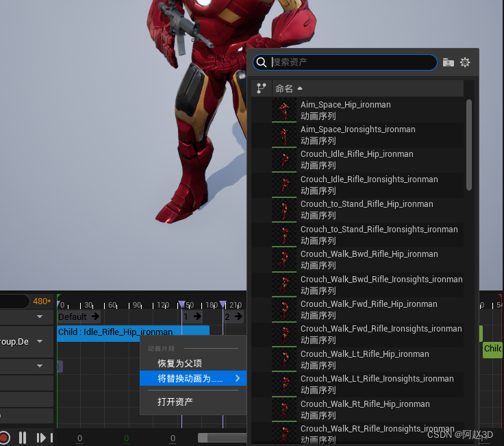Choose Crouch_Walk_Fwd_Rifle_Ironsights_ironman
Screen dimensions: 504x446
357,334
